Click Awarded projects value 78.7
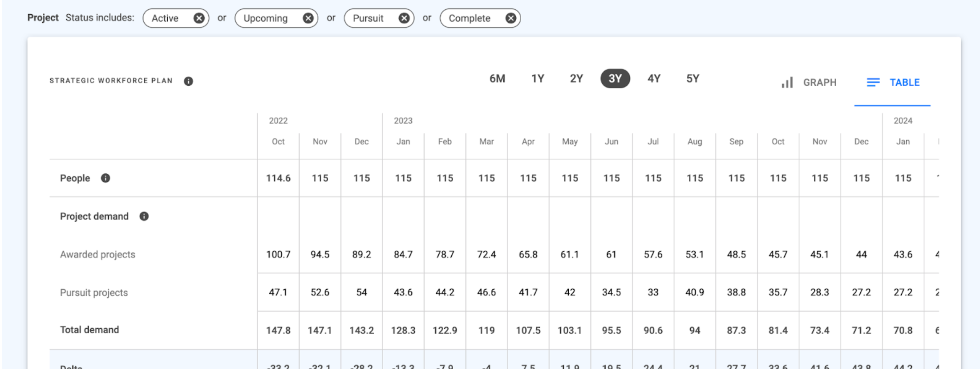The width and height of the screenshot is (980, 369). [445, 254]
